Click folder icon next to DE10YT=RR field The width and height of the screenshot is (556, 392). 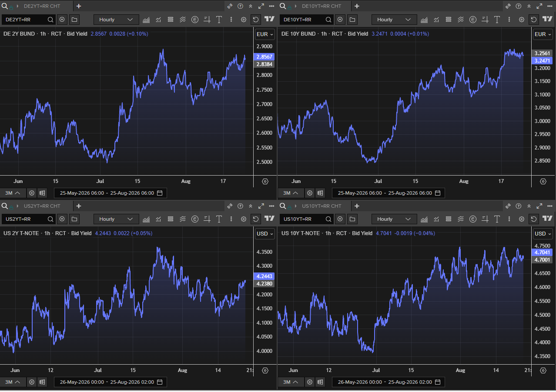pyautogui.click(x=352, y=20)
